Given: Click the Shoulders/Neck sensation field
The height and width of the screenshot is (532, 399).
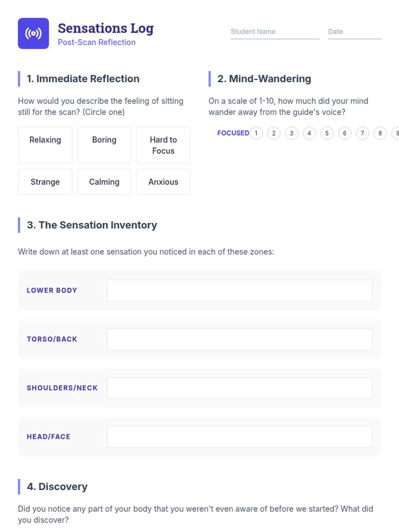Looking at the screenshot, I should tap(239, 388).
